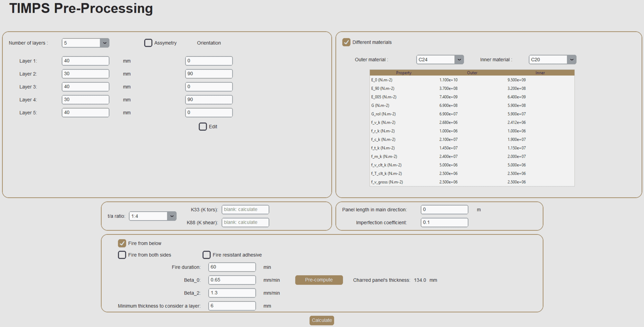The height and width of the screenshot is (327, 644).
Task: Toggle the Assymetry checkbox
Action: point(148,43)
